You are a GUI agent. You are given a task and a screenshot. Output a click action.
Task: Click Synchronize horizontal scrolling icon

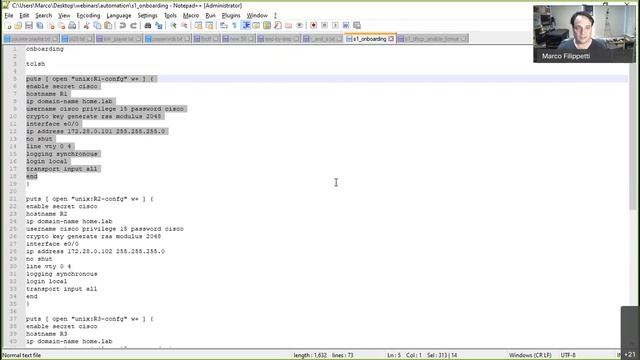209,26
